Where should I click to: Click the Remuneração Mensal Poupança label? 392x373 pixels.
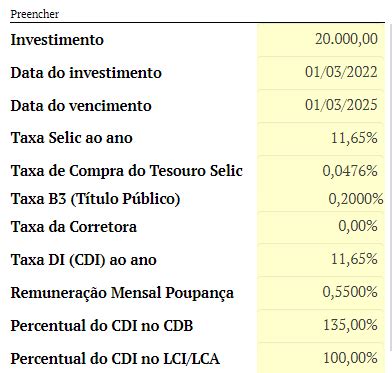pyautogui.click(x=122, y=293)
